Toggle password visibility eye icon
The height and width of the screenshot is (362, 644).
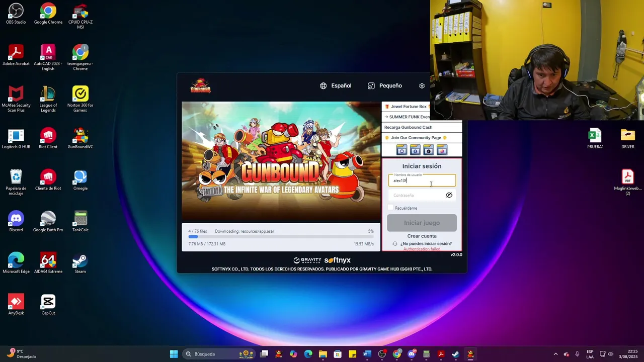click(x=449, y=195)
